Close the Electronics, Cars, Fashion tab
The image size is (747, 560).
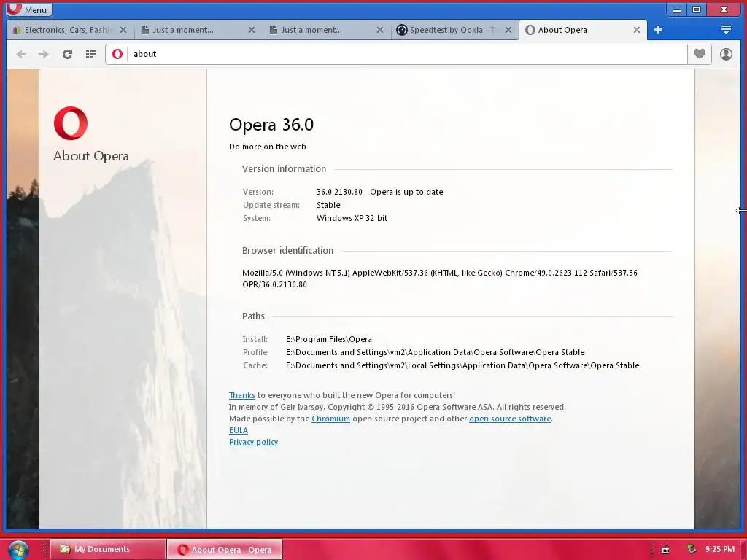click(123, 30)
